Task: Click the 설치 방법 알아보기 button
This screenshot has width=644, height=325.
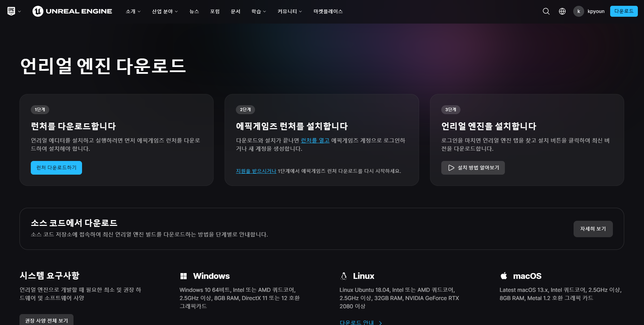Action: point(473,168)
